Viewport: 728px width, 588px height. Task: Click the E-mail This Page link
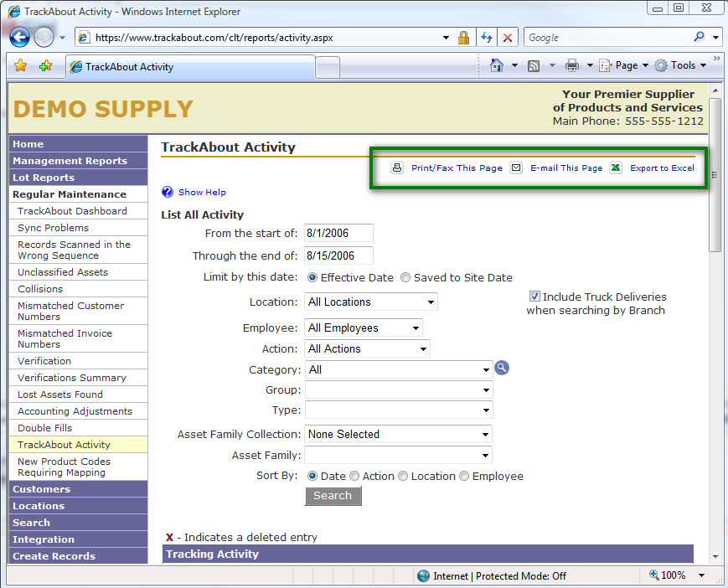(566, 168)
